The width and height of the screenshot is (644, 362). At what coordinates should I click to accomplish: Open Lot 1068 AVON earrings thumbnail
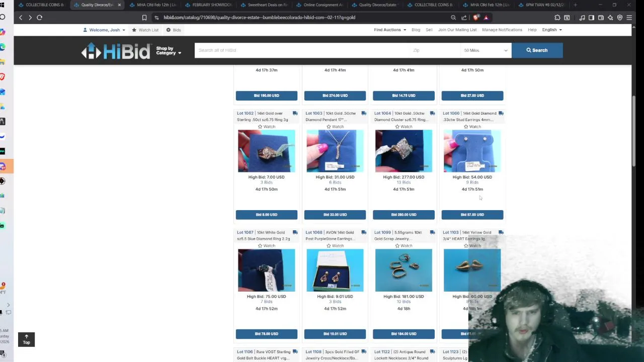[x=335, y=270]
